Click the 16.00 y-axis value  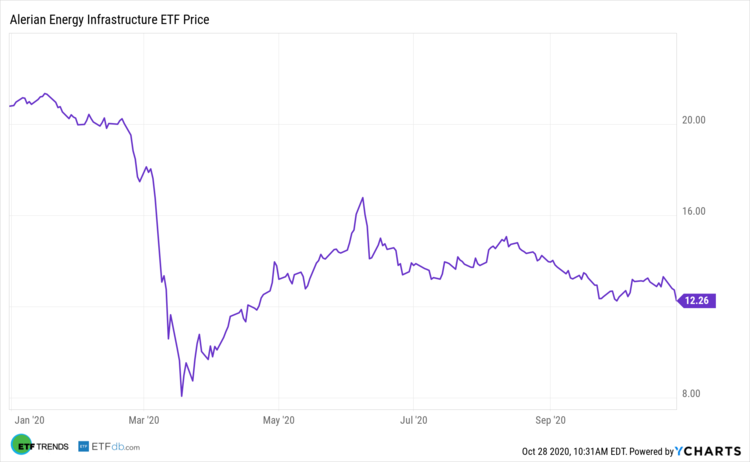693,211
